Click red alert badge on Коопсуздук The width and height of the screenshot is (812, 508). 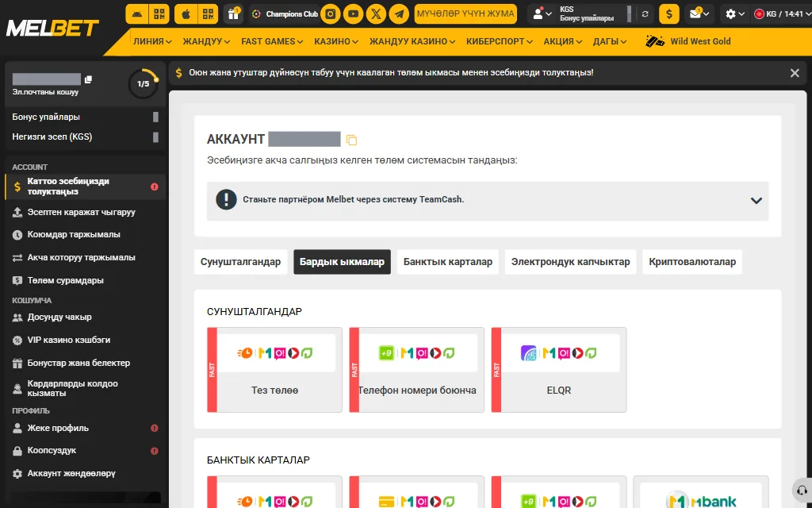(155, 451)
